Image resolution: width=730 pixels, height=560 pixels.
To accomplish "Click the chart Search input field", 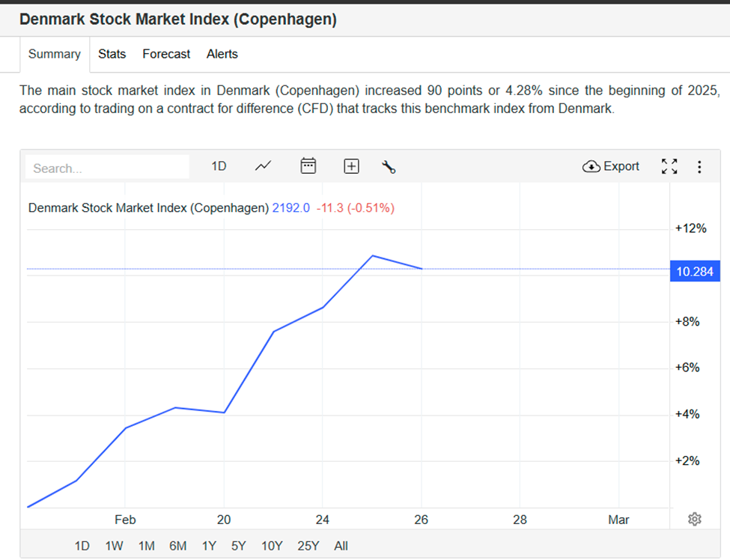I will (x=107, y=168).
